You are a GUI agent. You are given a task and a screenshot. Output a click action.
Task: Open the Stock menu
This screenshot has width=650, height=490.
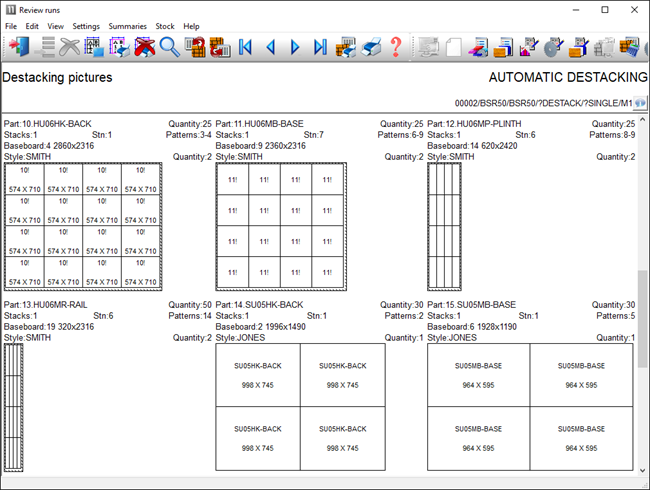pyautogui.click(x=165, y=26)
